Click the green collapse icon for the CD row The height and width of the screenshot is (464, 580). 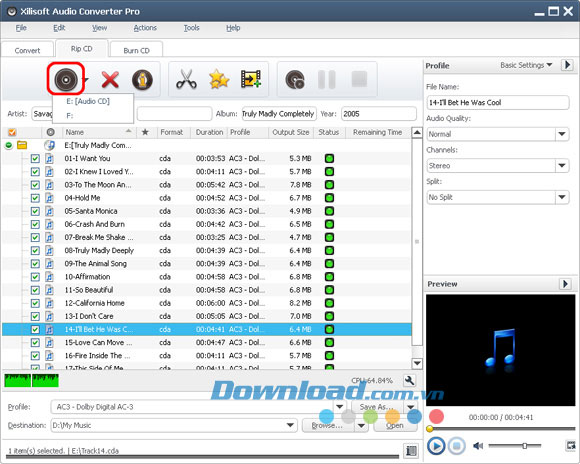(9, 145)
